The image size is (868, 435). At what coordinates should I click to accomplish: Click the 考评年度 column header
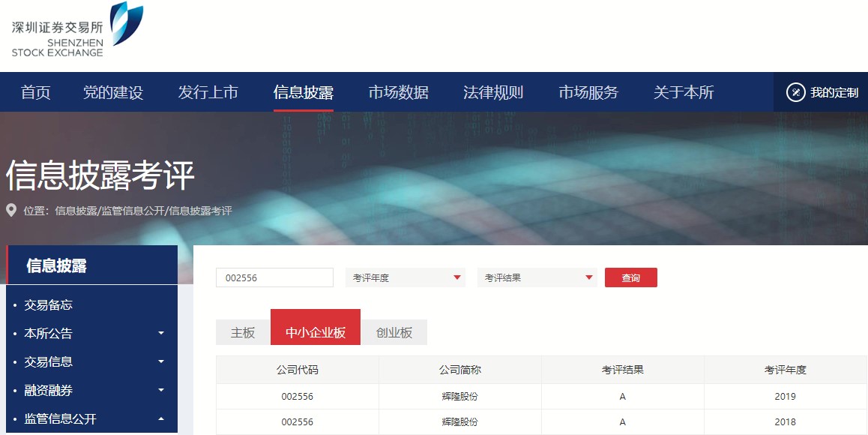click(786, 370)
